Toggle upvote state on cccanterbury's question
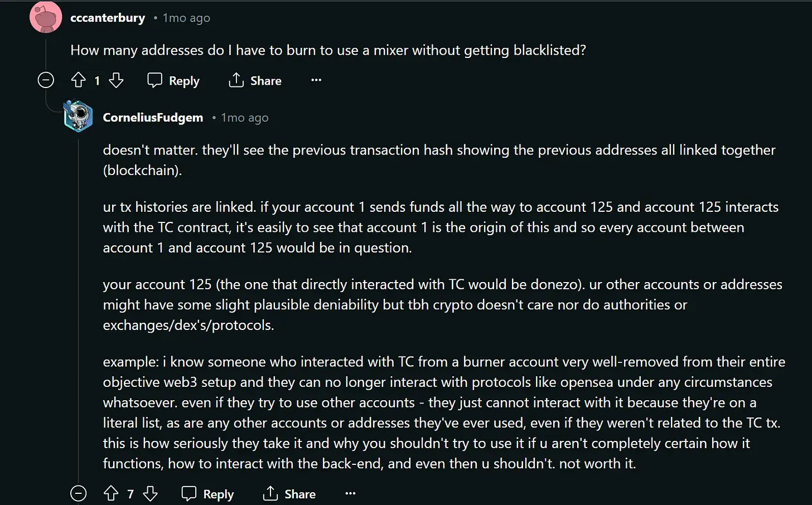The width and height of the screenshot is (812, 505). [79, 80]
